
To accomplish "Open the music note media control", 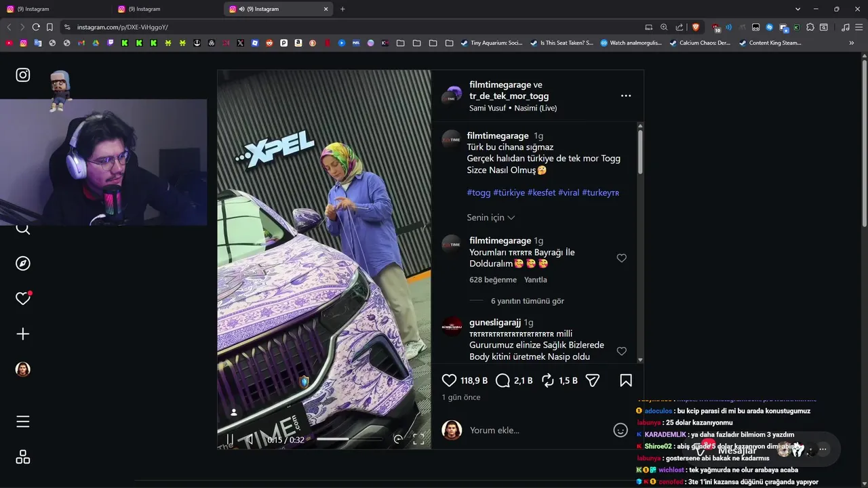I will pyautogui.click(x=845, y=27).
